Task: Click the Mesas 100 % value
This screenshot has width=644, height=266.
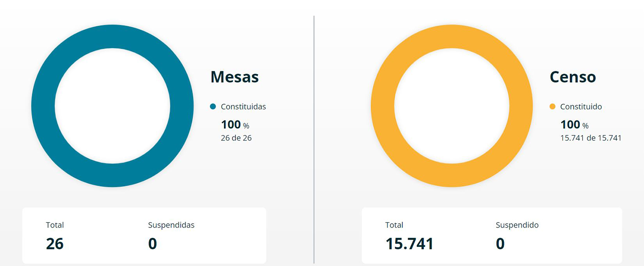Action: tap(235, 125)
